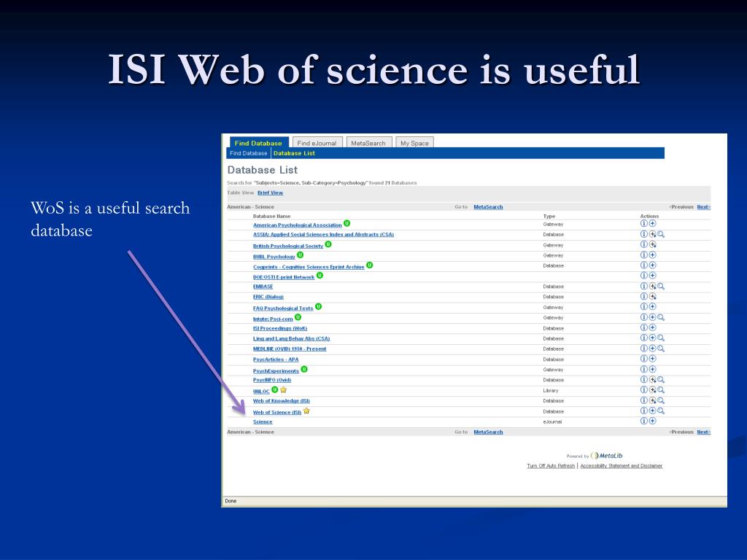Open info icon for Science eJournal
Image resolution: width=747 pixels, height=560 pixels.
point(643,421)
